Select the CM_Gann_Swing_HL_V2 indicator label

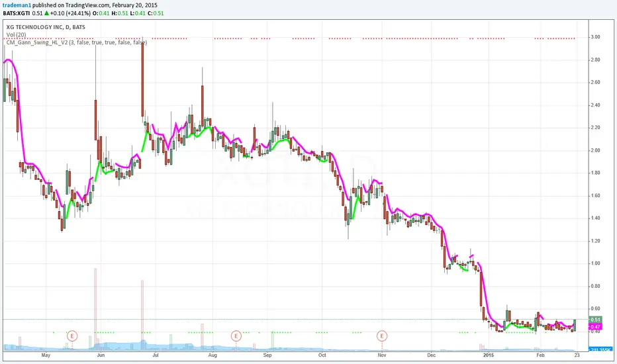coord(77,42)
